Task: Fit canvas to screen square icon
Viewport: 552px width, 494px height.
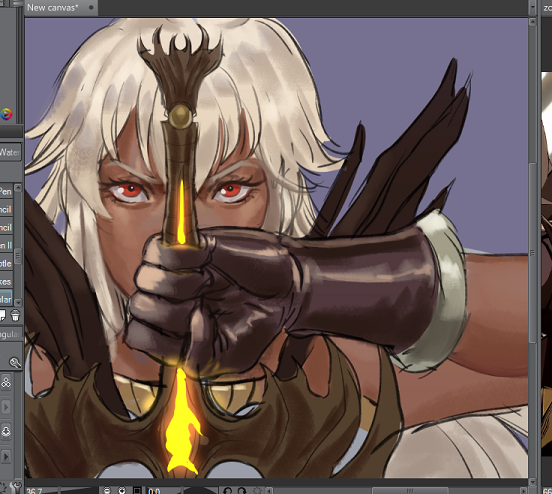Action: [137, 490]
